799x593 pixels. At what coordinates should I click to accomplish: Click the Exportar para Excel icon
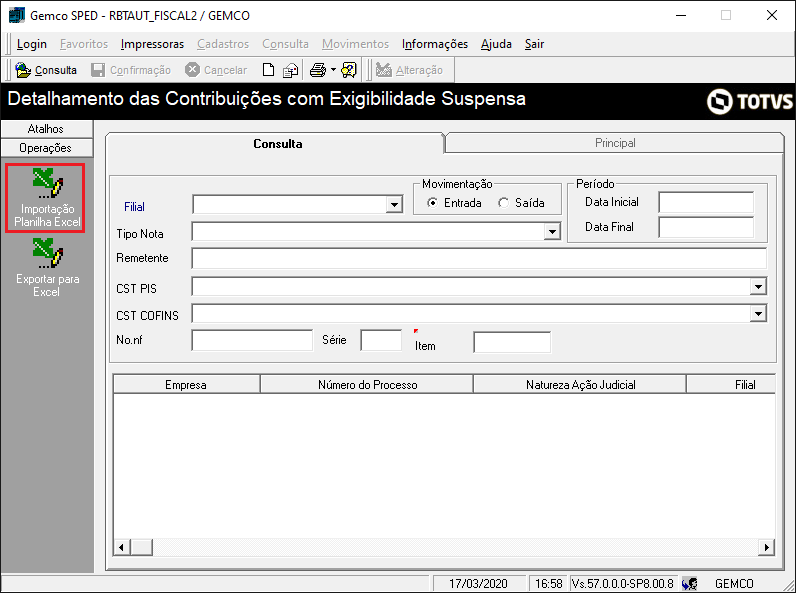pyautogui.click(x=47, y=253)
